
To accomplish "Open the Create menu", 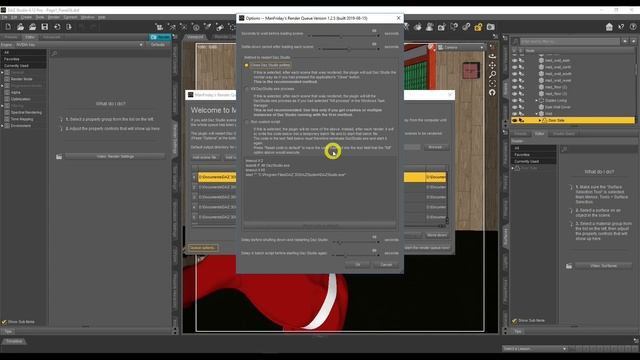I will point(26,18).
